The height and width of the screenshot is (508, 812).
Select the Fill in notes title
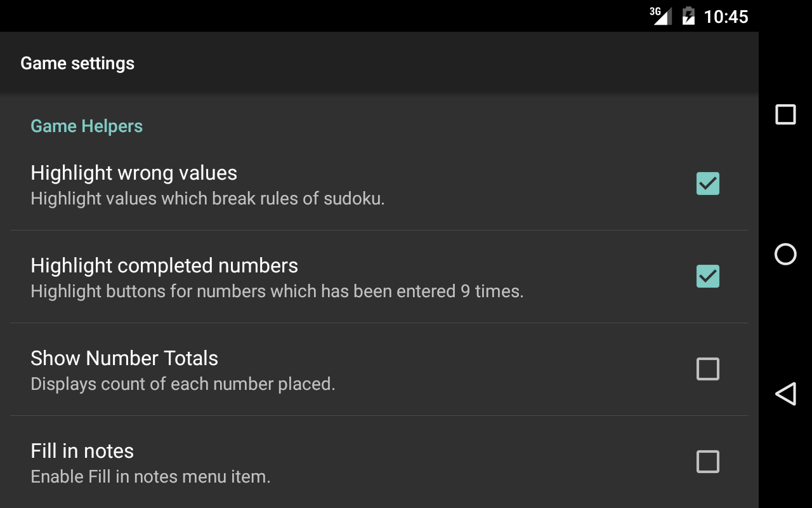[82, 451]
